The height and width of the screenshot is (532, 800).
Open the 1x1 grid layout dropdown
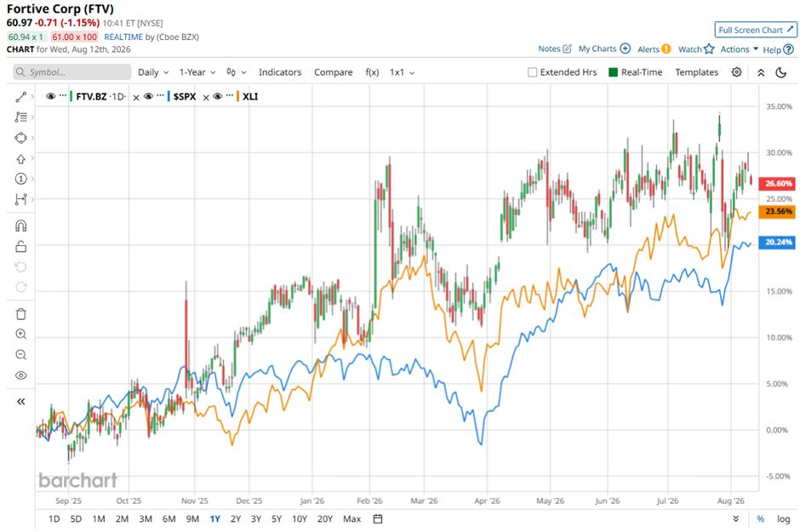click(x=402, y=72)
